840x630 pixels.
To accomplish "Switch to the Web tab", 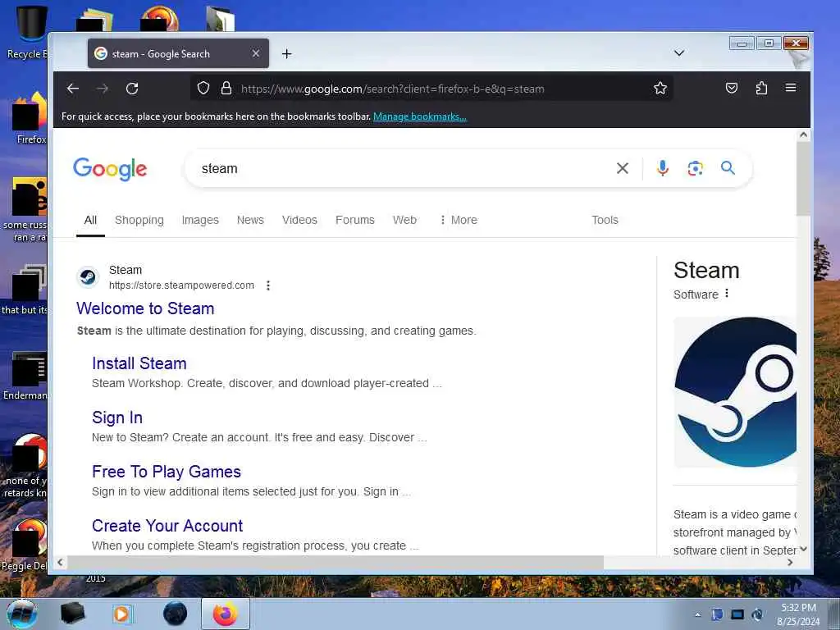I will point(404,220).
